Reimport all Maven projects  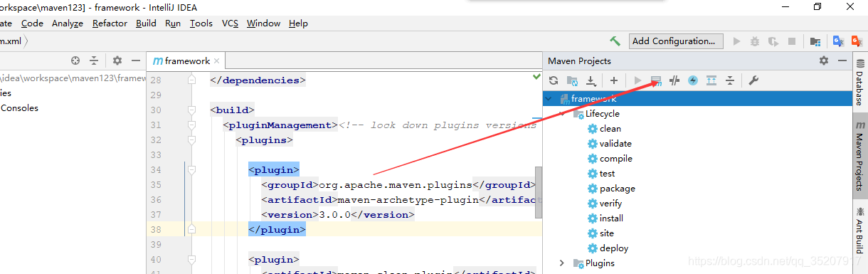tap(554, 80)
